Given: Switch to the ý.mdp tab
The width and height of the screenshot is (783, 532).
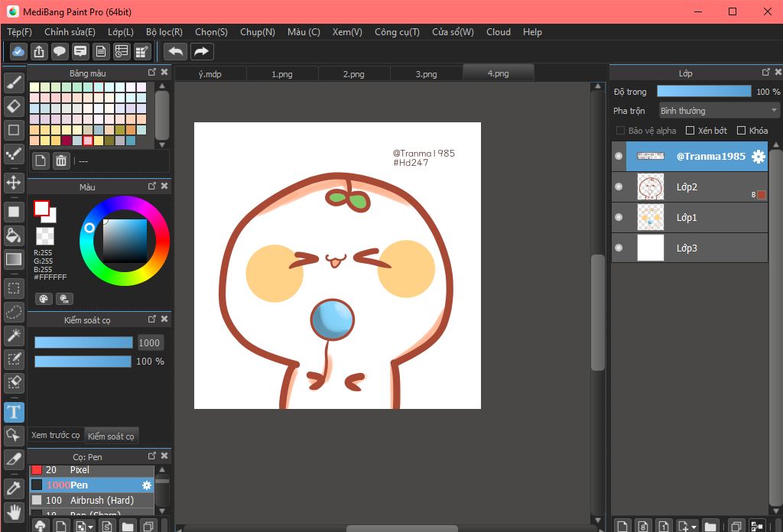Looking at the screenshot, I should point(210,74).
